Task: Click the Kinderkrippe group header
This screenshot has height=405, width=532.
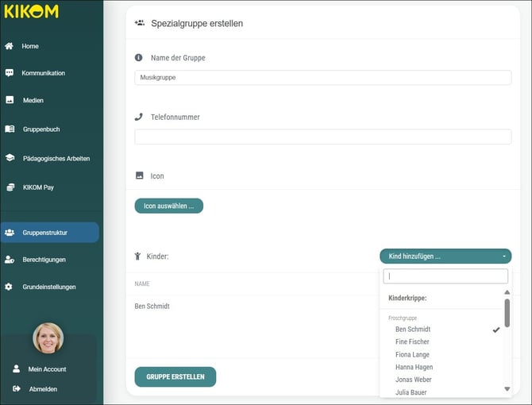Action: click(x=407, y=298)
